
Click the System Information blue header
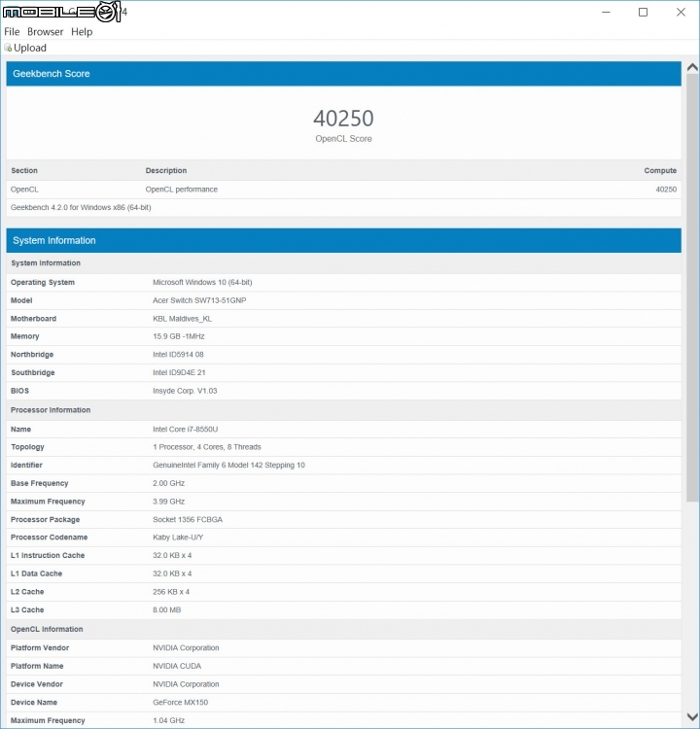click(344, 240)
